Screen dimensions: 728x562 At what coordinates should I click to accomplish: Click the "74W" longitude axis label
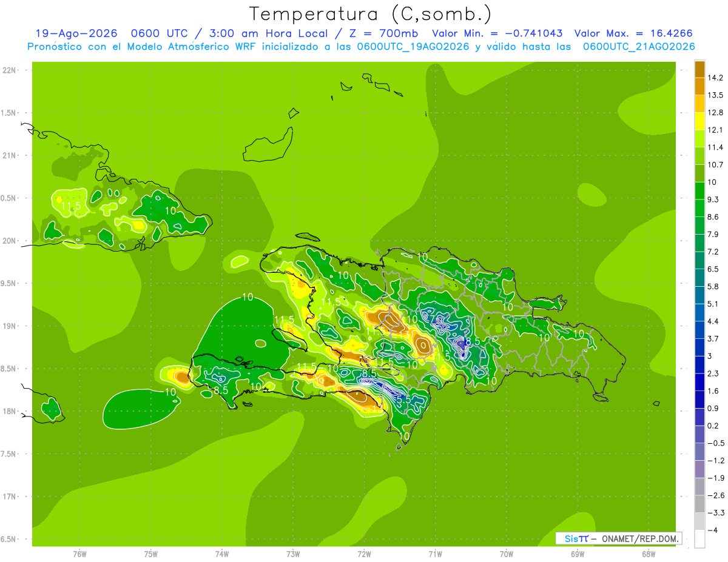(222, 554)
